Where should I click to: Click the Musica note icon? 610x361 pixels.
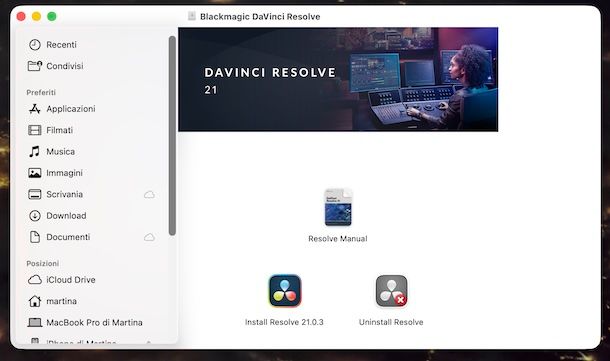click(35, 151)
